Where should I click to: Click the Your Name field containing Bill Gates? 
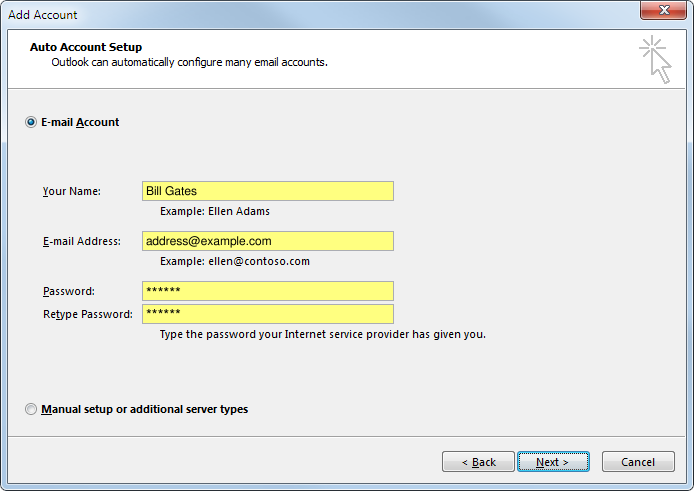pos(267,191)
